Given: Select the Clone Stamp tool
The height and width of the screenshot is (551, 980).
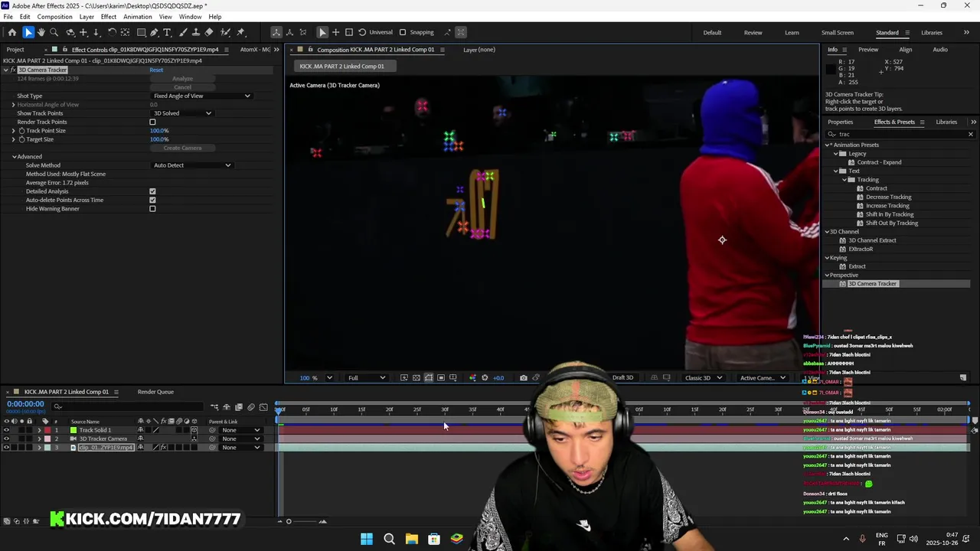Looking at the screenshot, I should coord(196,32).
